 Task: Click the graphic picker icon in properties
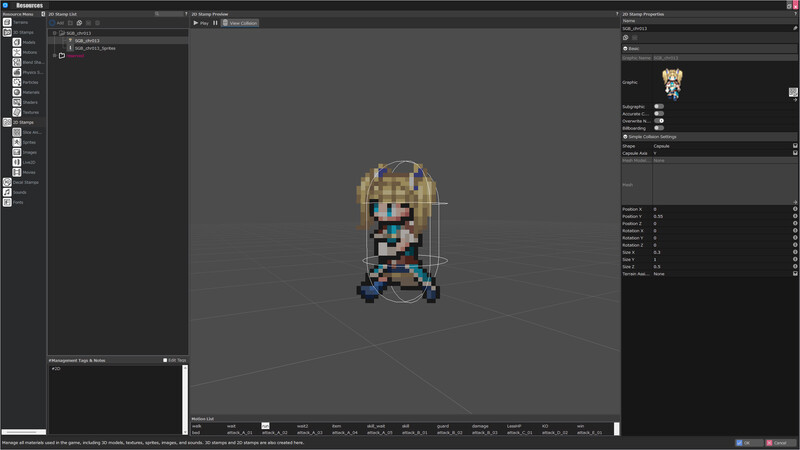pyautogui.click(x=793, y=92)
